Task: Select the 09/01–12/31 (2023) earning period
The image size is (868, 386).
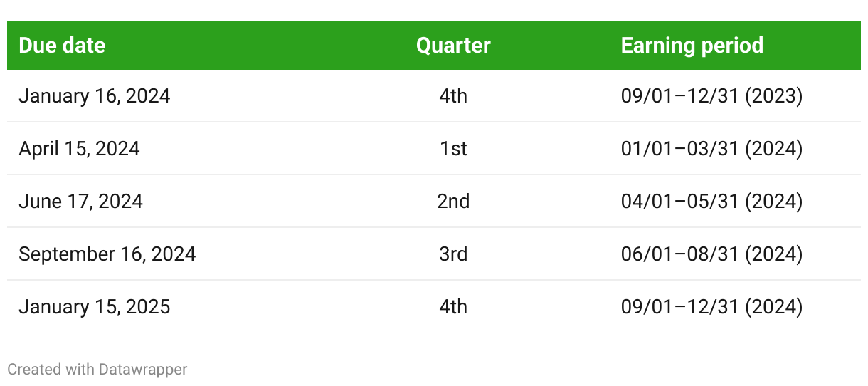Action: point(712,95)
